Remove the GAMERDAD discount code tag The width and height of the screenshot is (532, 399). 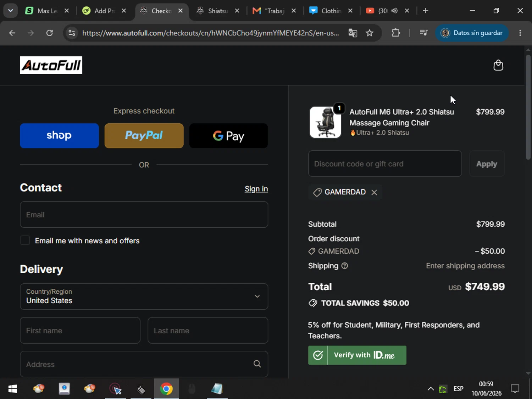point(374,192)
